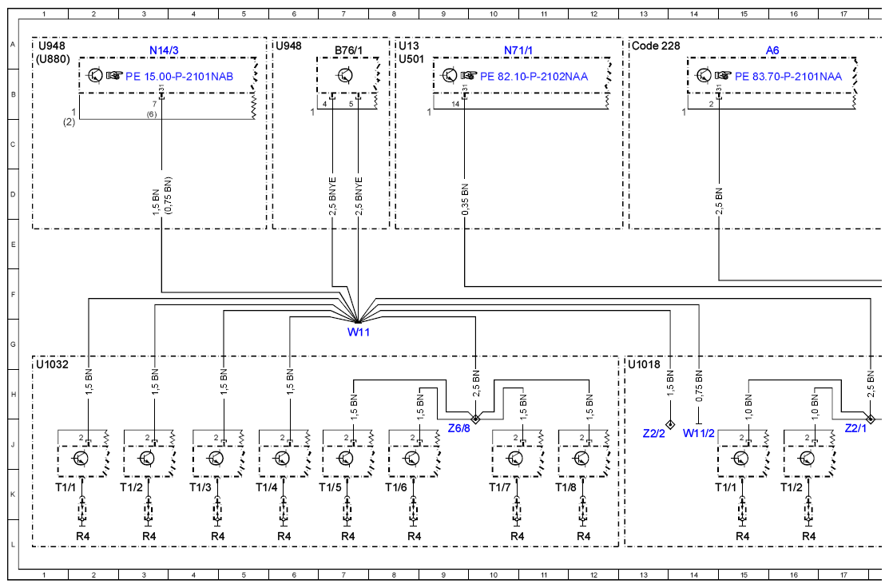Image resolution: width=889 pixels, height=588 pixels.
Task: Select the A6 component label
Action: click(772, 50)
